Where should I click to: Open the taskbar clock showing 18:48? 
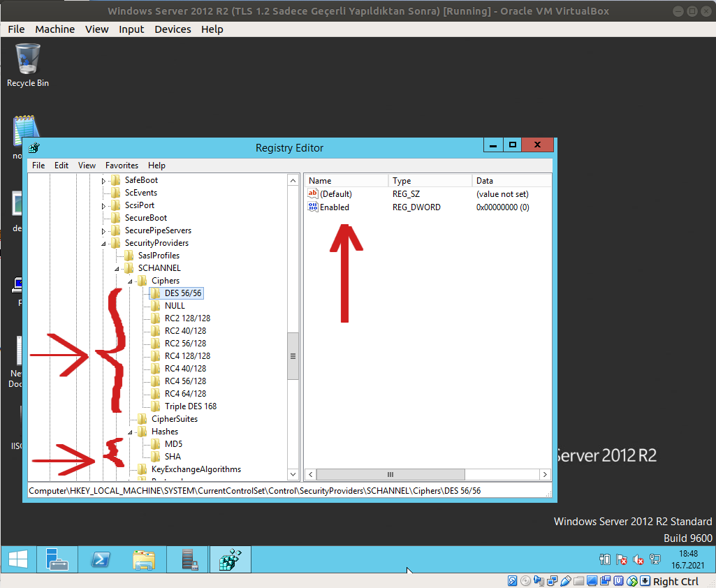pos(687,559)
